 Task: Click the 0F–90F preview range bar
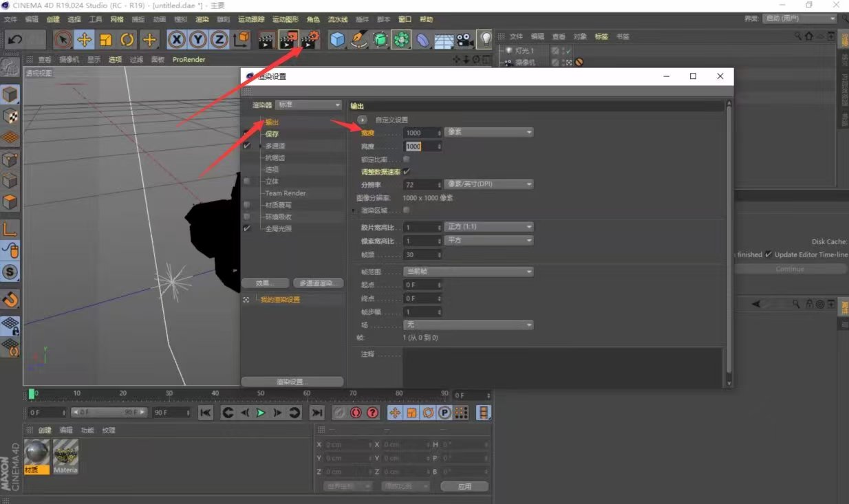tap(109, 413)
